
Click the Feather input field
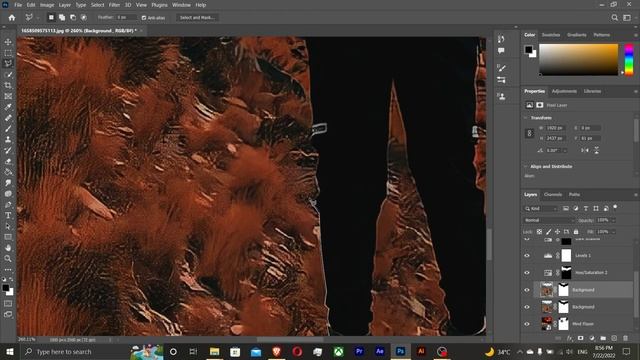coord(126,18)
